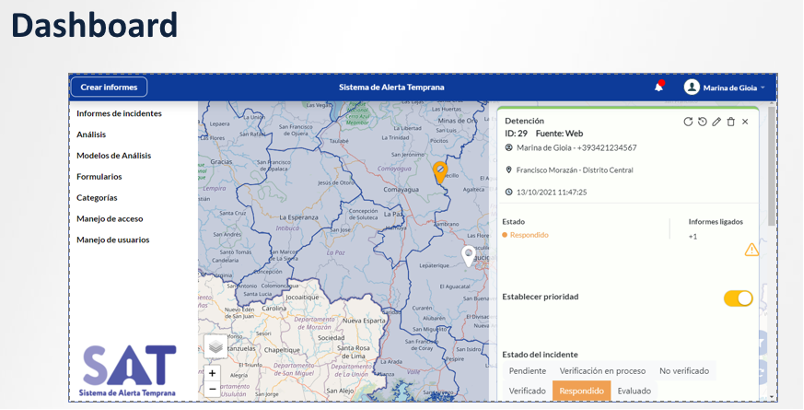The height and width of the screenshot is (410, 804).
Task: Select Formularios in sidebar
Action: pos(99,176)
